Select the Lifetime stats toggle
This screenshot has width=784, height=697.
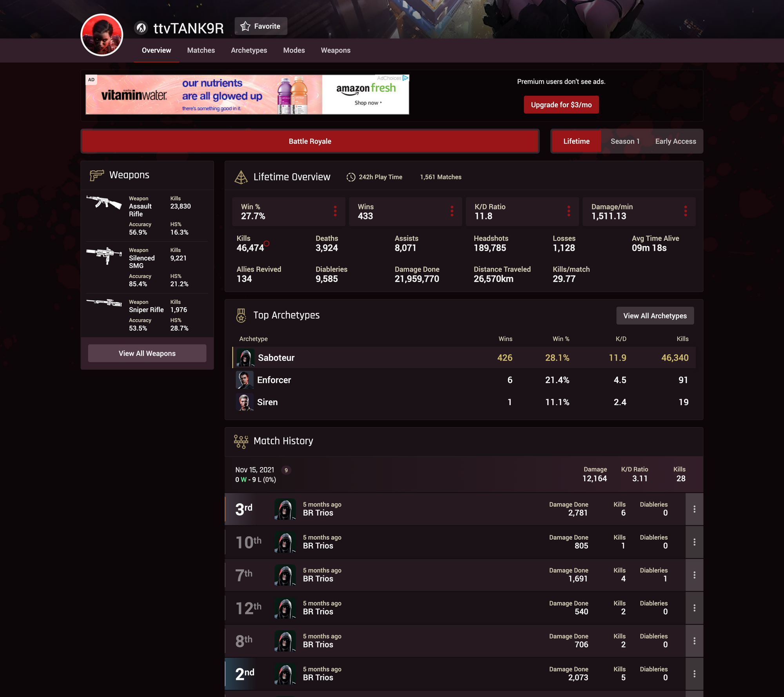(576, 141)
